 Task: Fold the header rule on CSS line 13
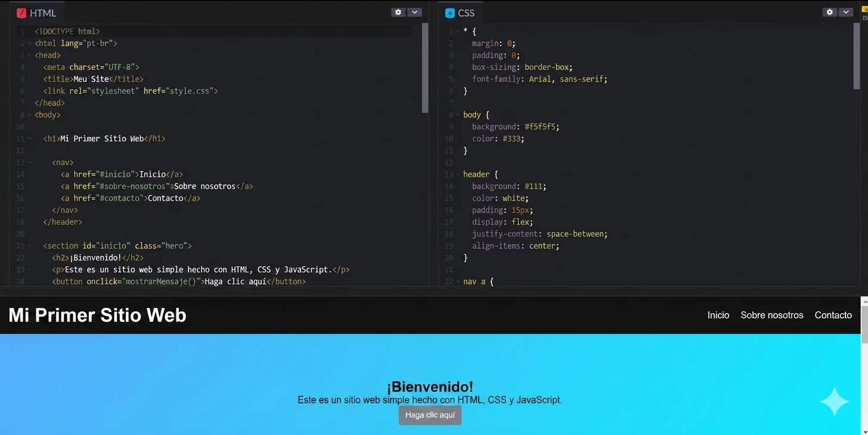pyautogui.click(x=458, y=175)
